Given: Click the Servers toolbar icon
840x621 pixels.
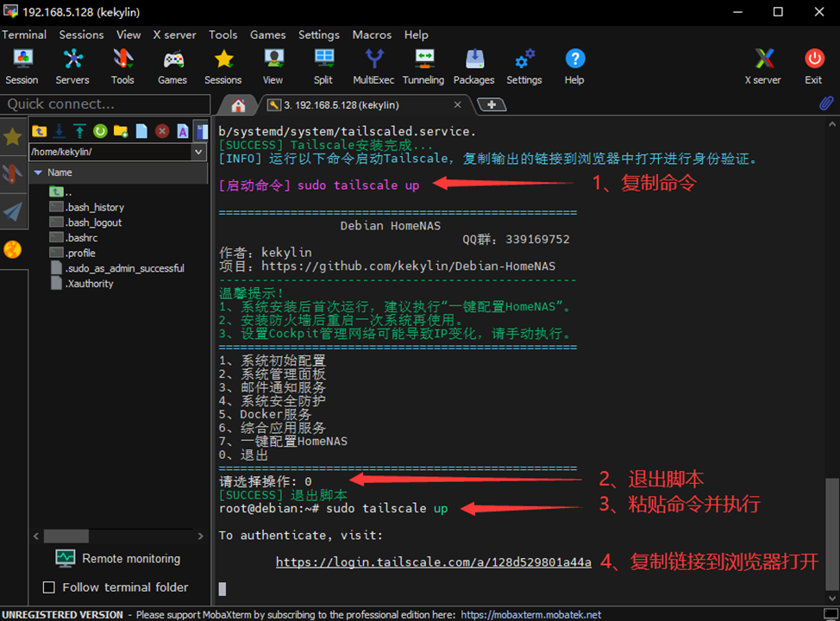Looking at the screenshot, I should click(72, 66).
